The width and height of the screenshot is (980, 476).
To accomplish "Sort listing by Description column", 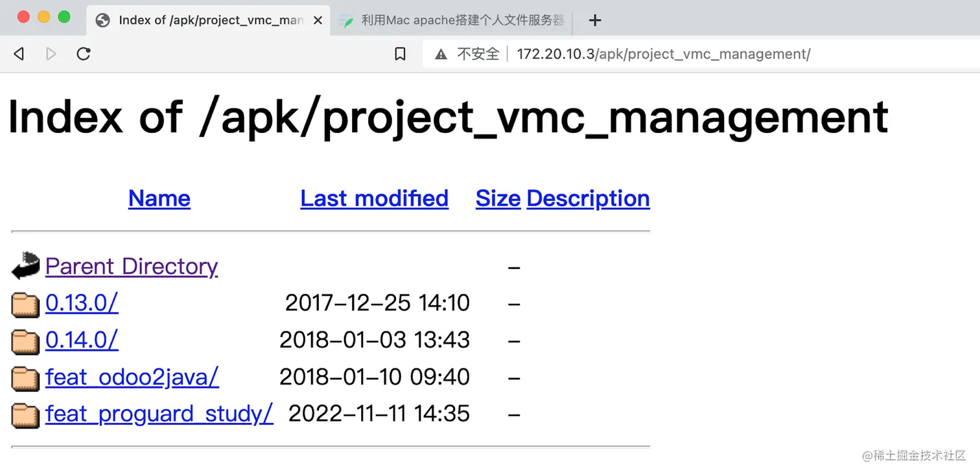I will [x=588, y=198].
